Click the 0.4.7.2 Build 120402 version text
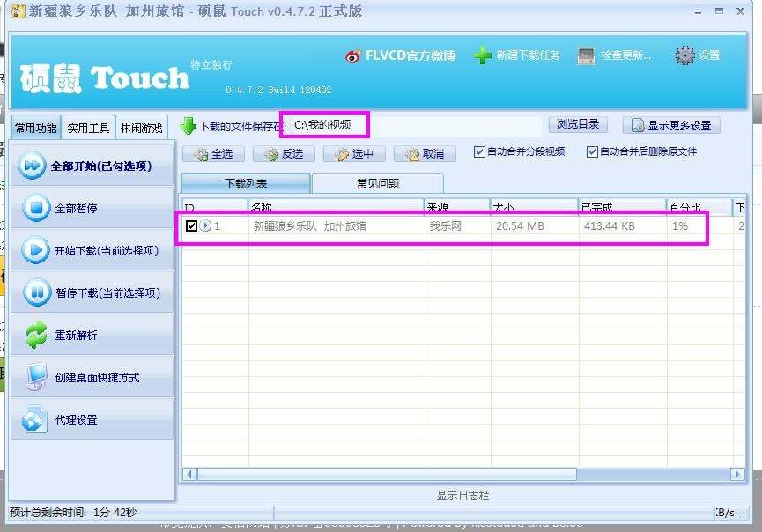Viewport: 762px width, 532px height. (x=278, y=90)
